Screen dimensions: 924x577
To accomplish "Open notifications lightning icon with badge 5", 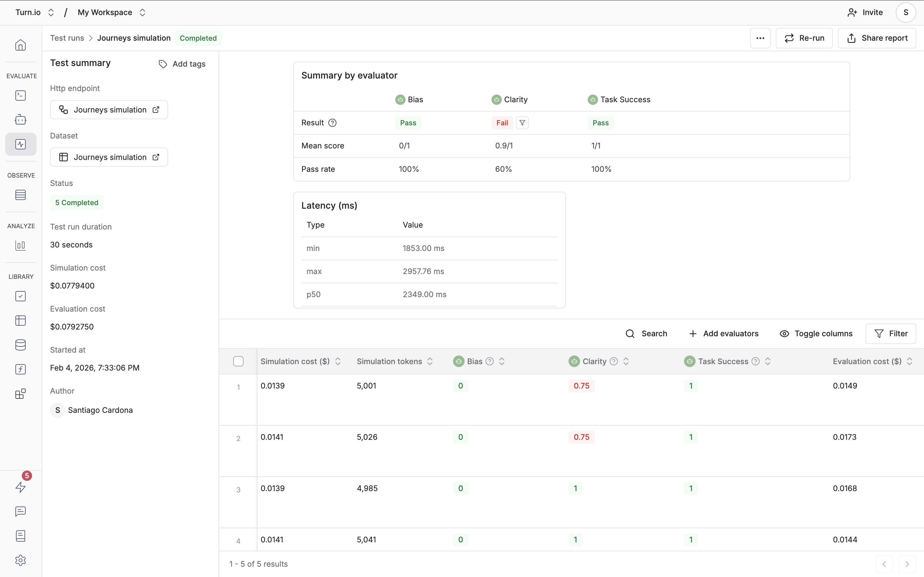I will coord(21,487).
